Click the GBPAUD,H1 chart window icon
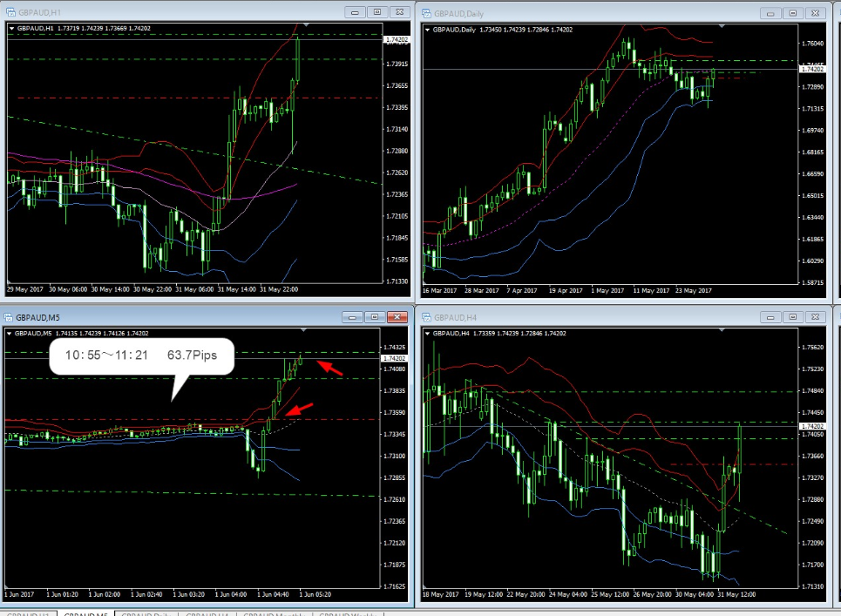Image resolution: width=841 pixels, height=616 pixels. (x=10, y=12)
